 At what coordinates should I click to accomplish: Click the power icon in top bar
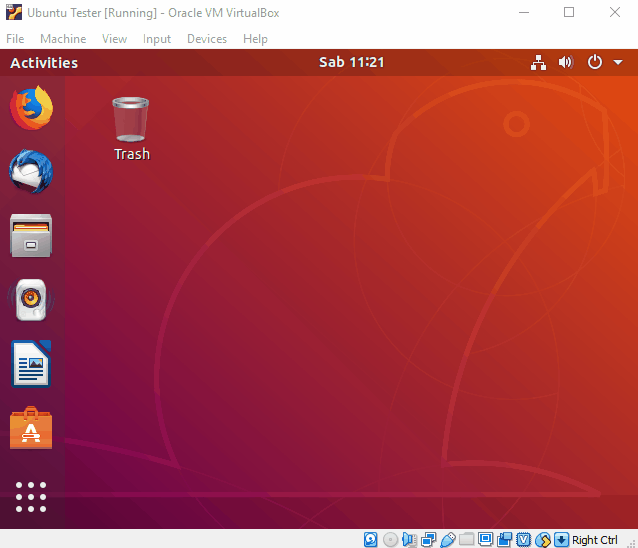(594, 62)
